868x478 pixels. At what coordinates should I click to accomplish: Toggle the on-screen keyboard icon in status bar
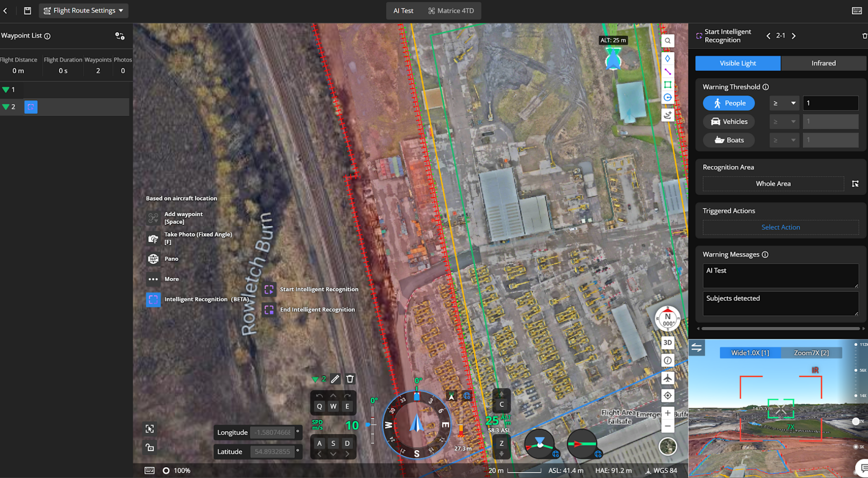150,471
